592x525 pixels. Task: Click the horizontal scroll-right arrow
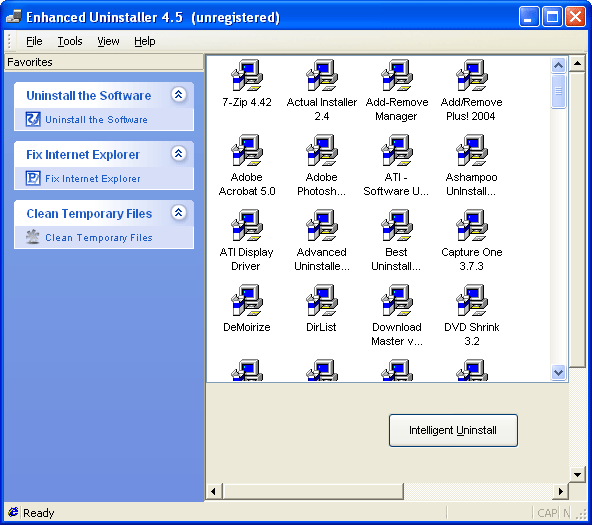tap(561, 491)
